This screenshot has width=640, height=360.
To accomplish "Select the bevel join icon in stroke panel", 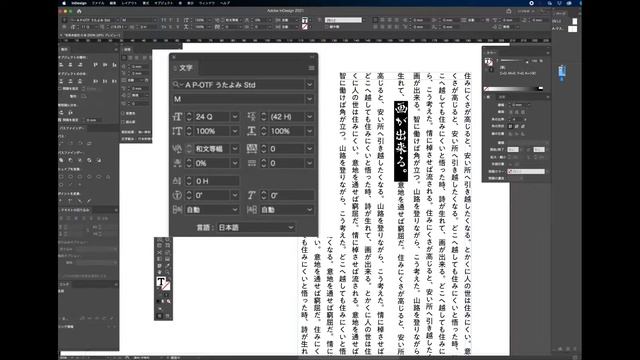I will [522, 126].
